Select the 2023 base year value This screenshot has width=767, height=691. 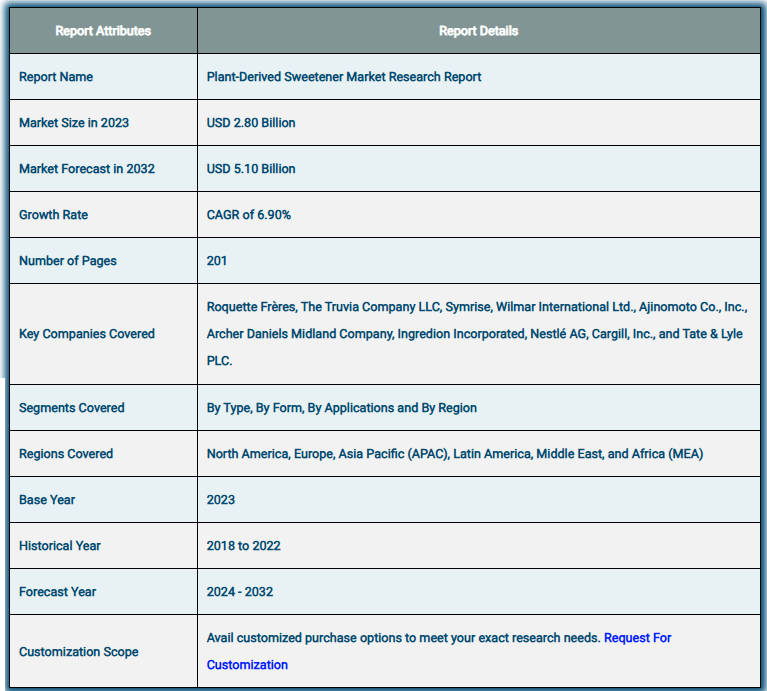click(x=221, y=500)
